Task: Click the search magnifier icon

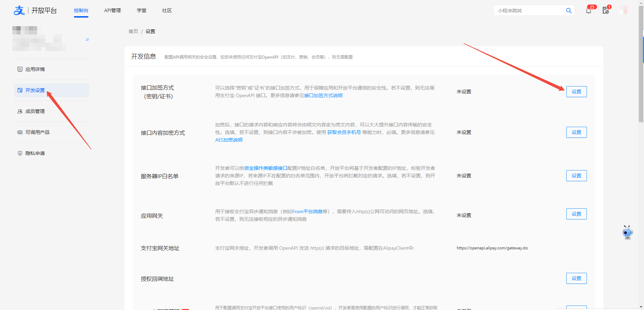Action: coord(569,11)
